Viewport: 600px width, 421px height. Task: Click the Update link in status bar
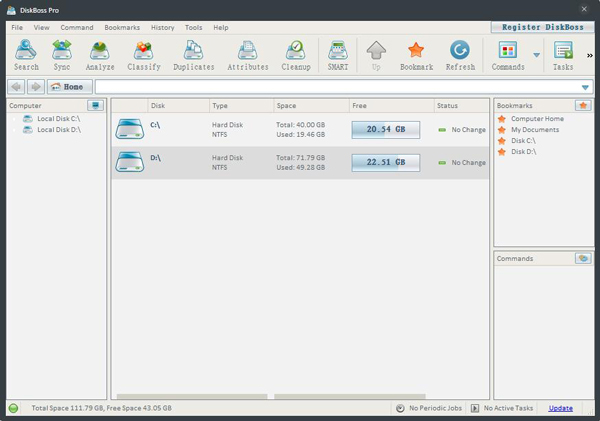561,408
